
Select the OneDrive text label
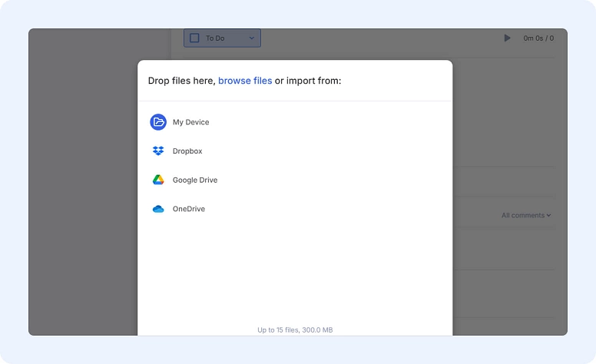pyautogui.click(x=189, y=209)
